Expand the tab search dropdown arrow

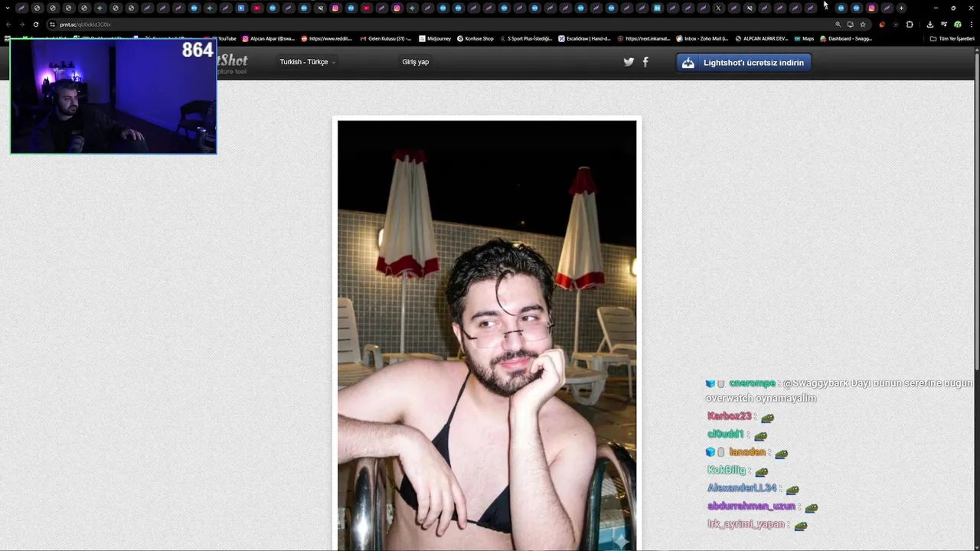pyautogui.click(x=7, y=8)
